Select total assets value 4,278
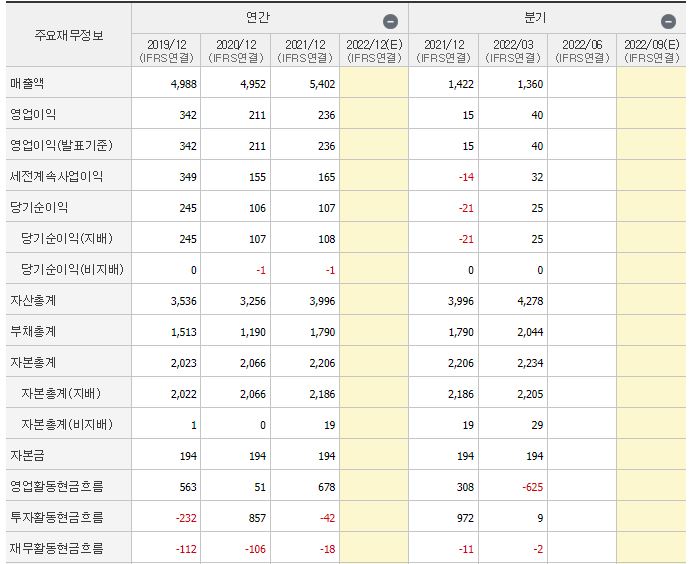The height and width of the screenshot is (564, 696). (530, 301)
